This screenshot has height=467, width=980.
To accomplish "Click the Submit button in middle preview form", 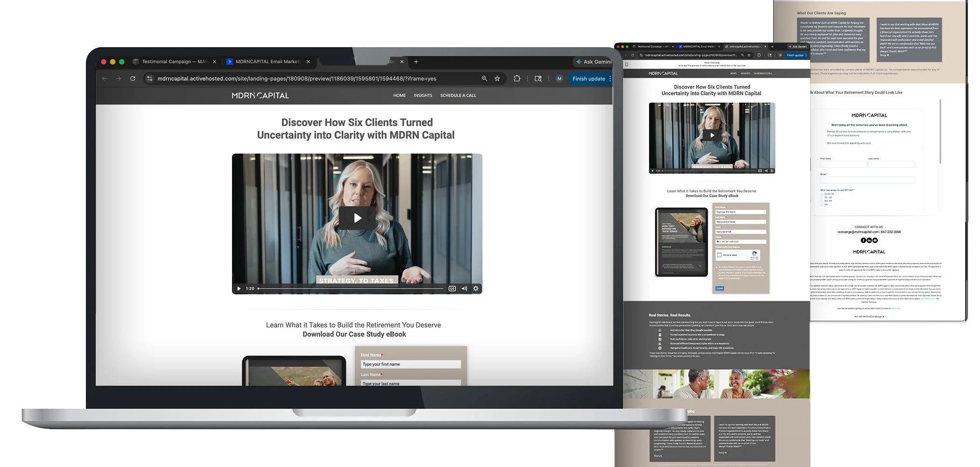I will (x=720, y=288).
